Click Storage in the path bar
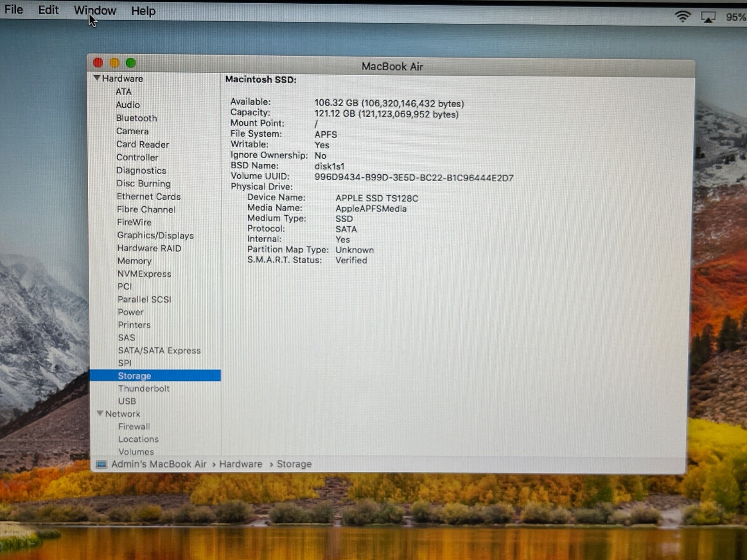This screenshot has width=747, height=560. pos(294,464)
